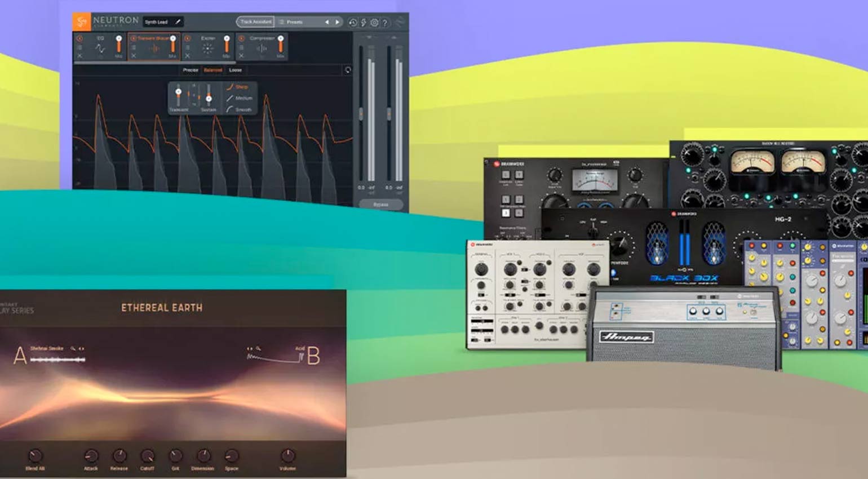Click the Smooth curve icon in Neutron

click(x=230, y=109)
